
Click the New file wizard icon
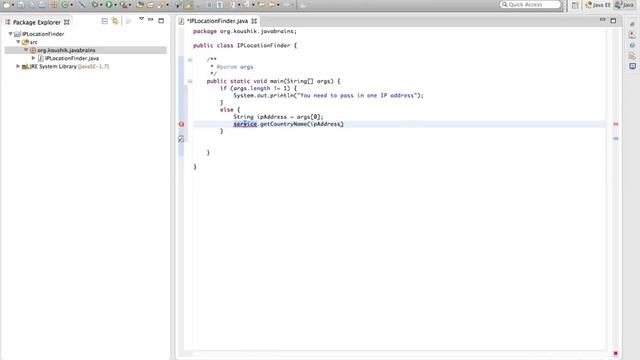tap(7, 4)
